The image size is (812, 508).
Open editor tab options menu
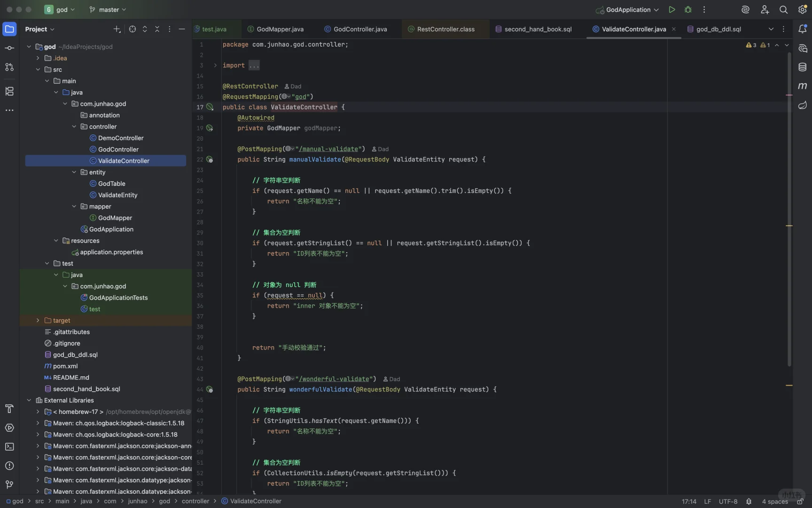[783, 29]
